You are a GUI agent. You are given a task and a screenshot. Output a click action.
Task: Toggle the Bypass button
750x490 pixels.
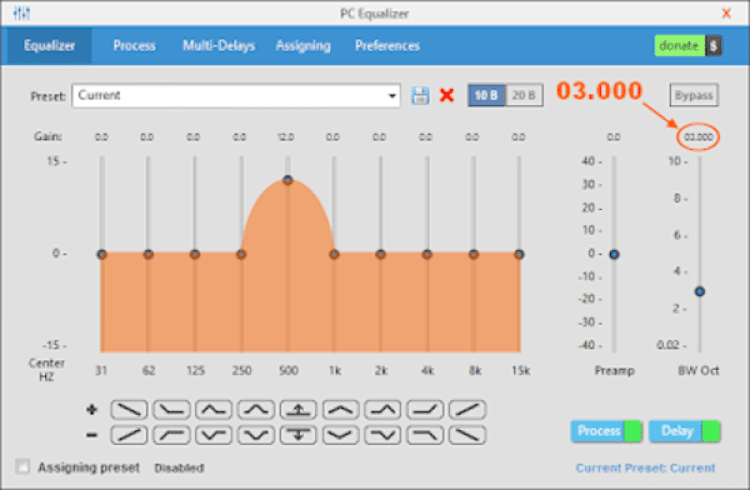pyautogui.click(x=694, y=95)
